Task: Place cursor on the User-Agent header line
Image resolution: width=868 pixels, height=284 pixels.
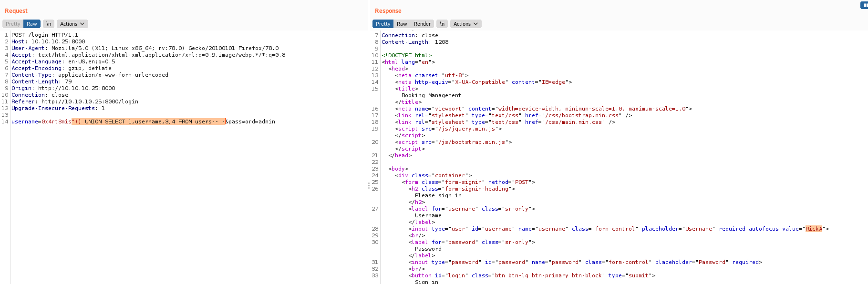Action: coord(145,48)
